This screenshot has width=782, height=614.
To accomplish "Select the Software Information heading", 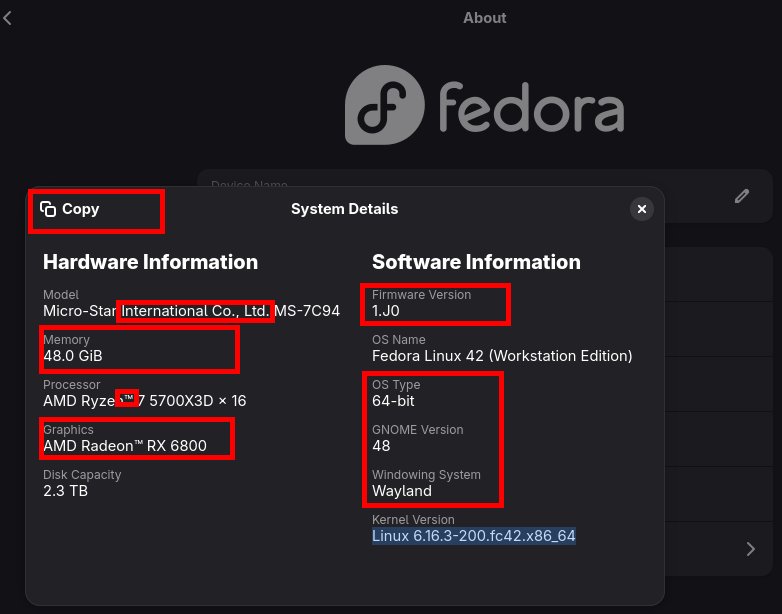I will (476, 262).
